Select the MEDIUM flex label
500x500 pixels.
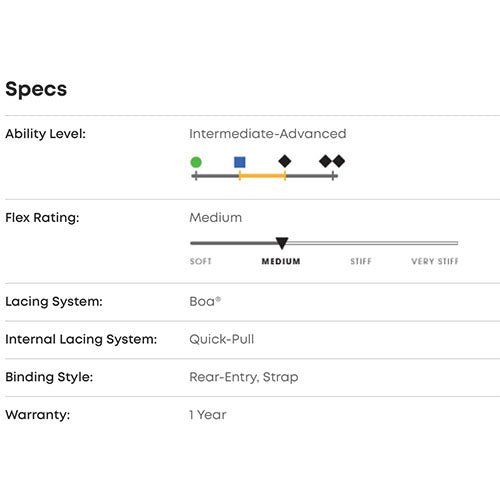click(281, 261)
